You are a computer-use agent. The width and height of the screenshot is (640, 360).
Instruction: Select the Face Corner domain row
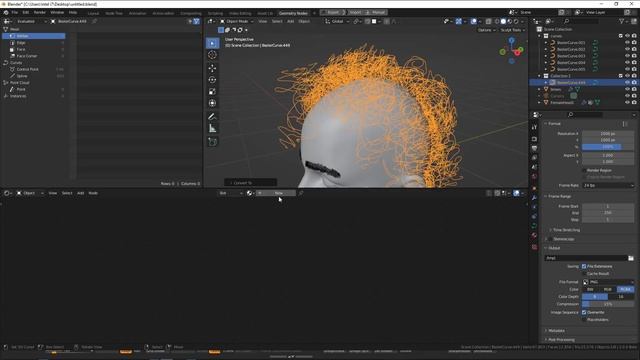pyautogui.click(x=34, y=56)
